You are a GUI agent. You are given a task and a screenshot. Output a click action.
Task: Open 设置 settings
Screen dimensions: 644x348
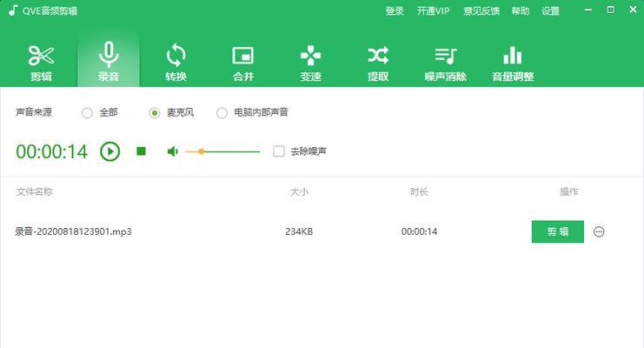550,11
